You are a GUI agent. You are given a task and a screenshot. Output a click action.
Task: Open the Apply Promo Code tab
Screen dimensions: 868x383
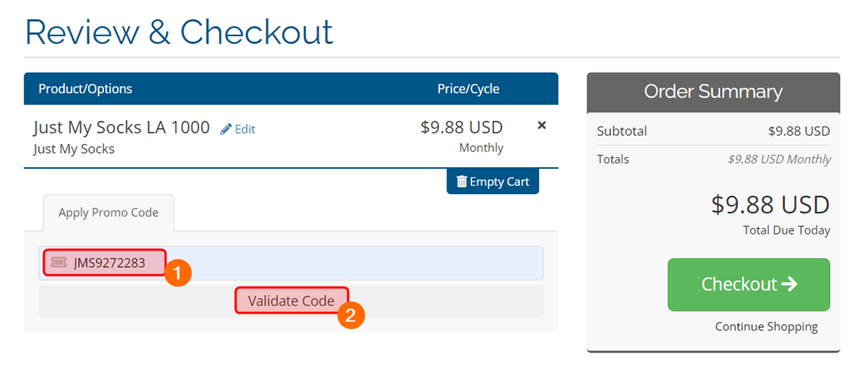(108, 213)
